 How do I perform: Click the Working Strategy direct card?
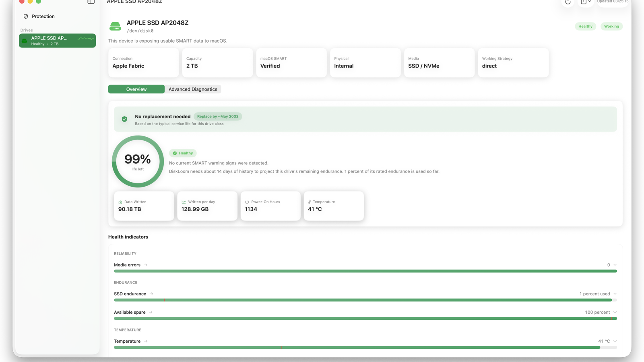(x=513, y=63)
